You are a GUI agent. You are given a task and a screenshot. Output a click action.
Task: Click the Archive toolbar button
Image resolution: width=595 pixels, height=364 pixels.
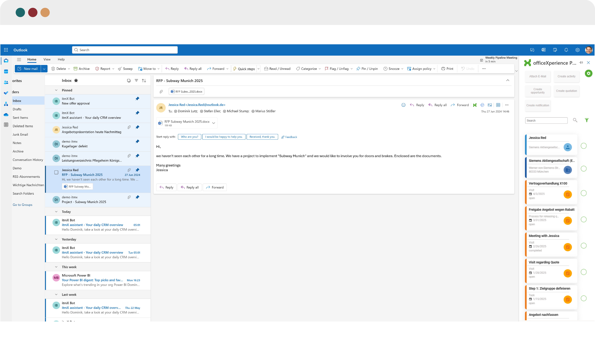point(81,69)
